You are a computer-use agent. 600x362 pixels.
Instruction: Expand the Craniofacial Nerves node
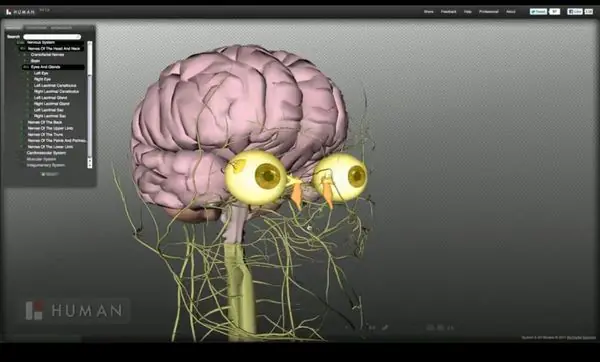[x=25, y=55]
